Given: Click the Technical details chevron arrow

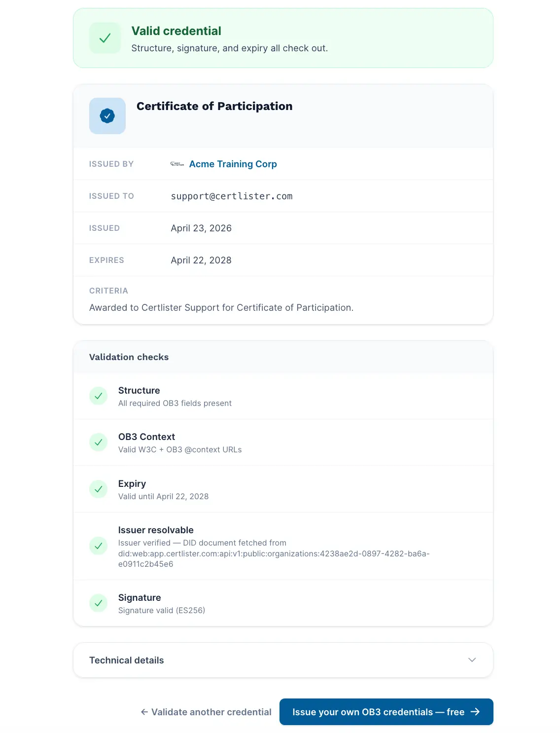Looking at the screenshot, I should click(x=472, y=660).
